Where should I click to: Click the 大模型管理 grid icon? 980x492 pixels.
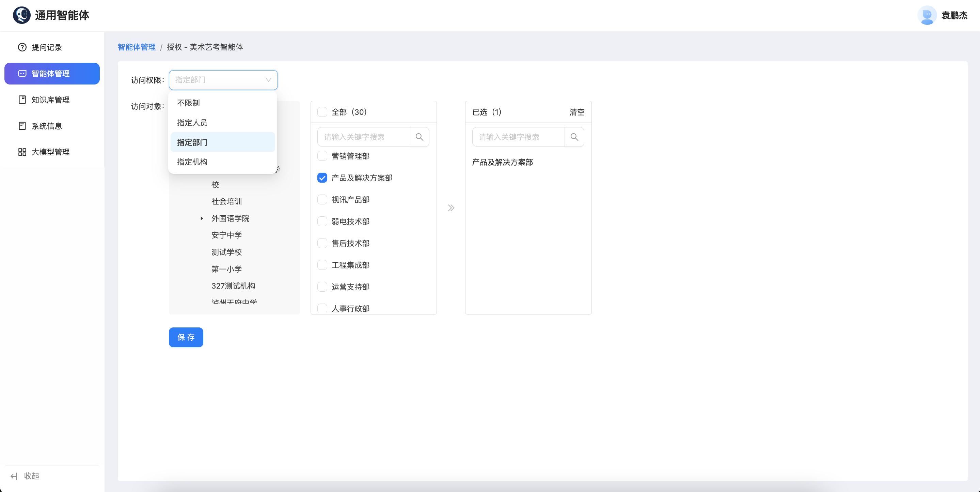(x=22, y=152)
